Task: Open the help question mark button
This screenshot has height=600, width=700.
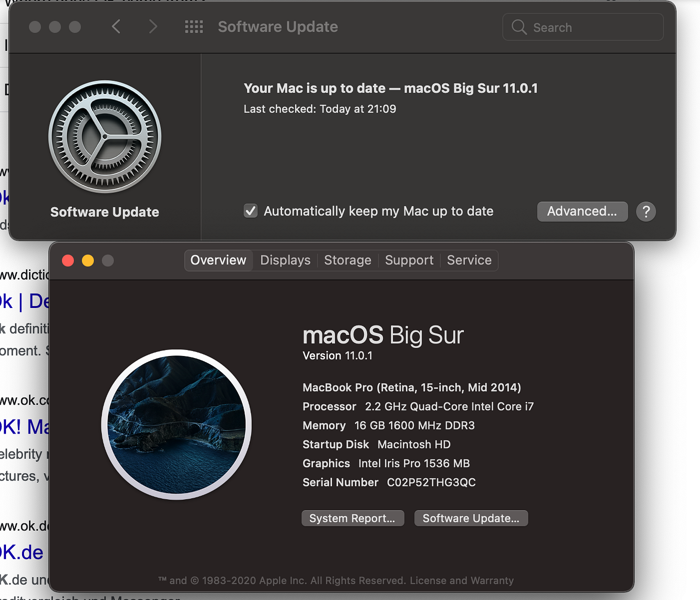Action: tap(646, 211)
